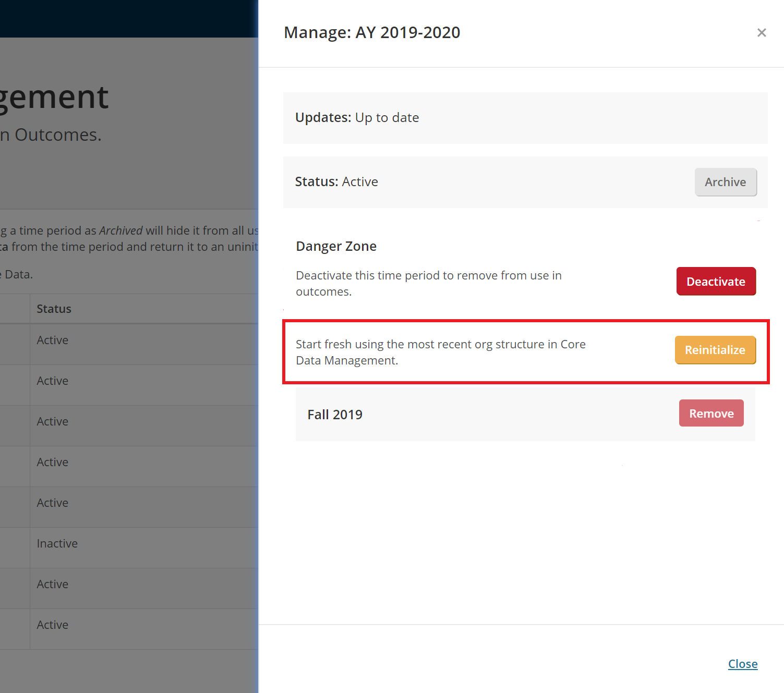Click the 'Updates: Up to date' text

tap(357, 118)
